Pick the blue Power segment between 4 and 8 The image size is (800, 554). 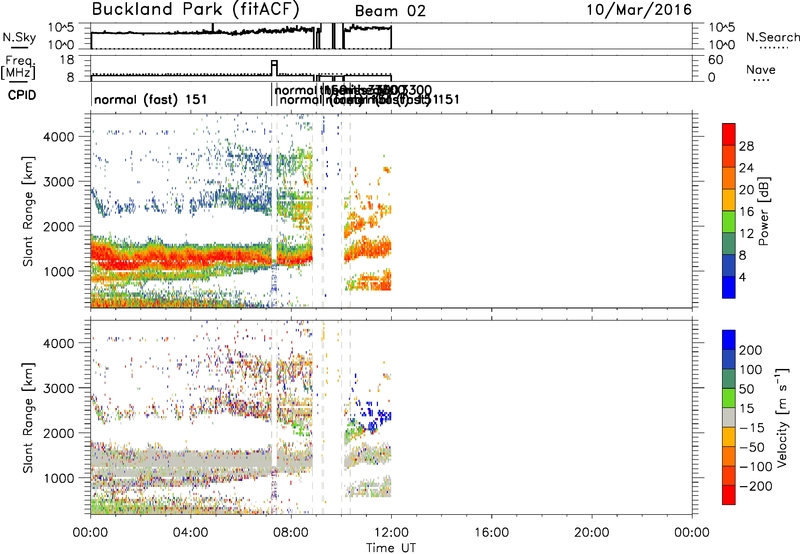pyautogui.click(x=729, y=265)
